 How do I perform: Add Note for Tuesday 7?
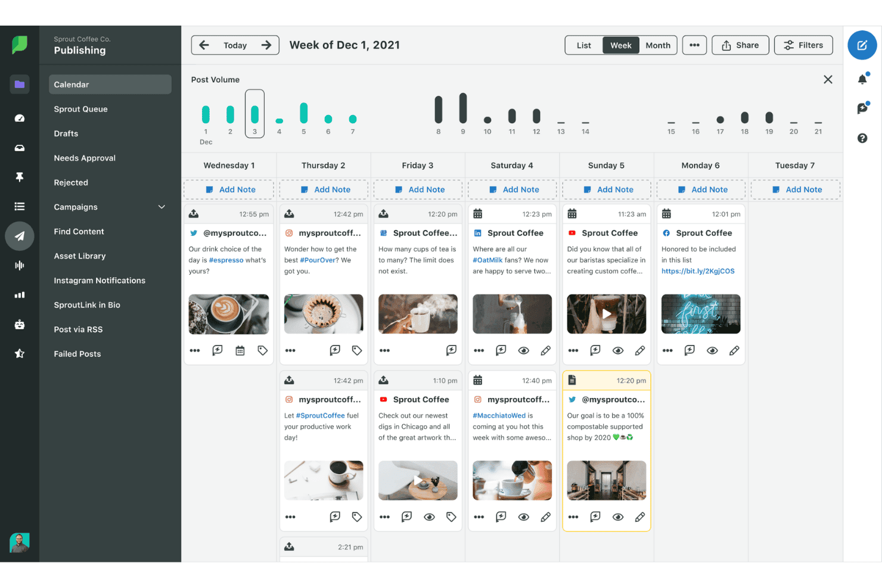tap(796, 189)
